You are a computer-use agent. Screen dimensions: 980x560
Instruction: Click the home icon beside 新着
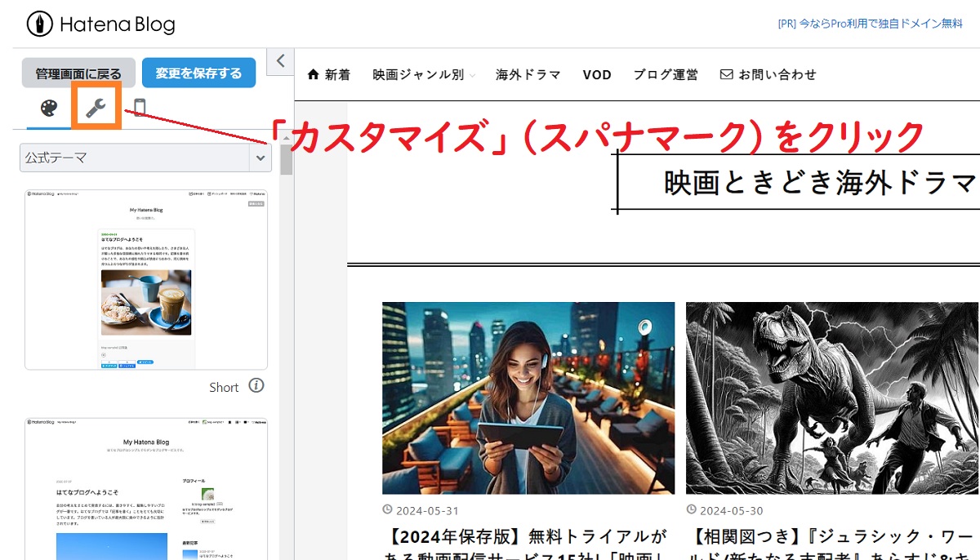pos(312,74)
